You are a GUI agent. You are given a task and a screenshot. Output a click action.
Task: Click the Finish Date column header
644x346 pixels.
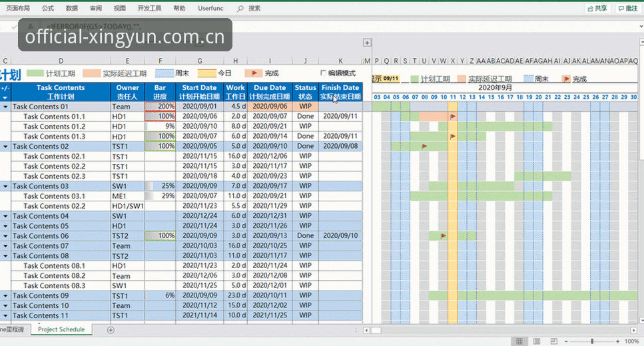(x=340, y=92)
